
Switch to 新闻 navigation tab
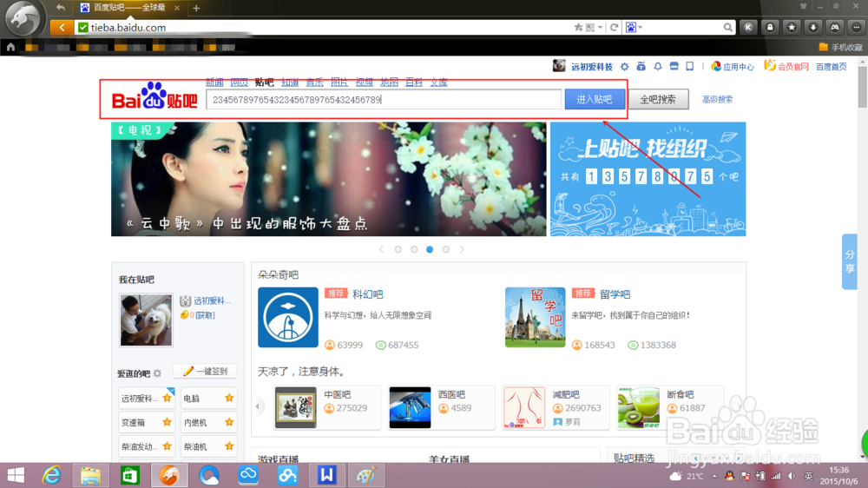pos(214,82)
